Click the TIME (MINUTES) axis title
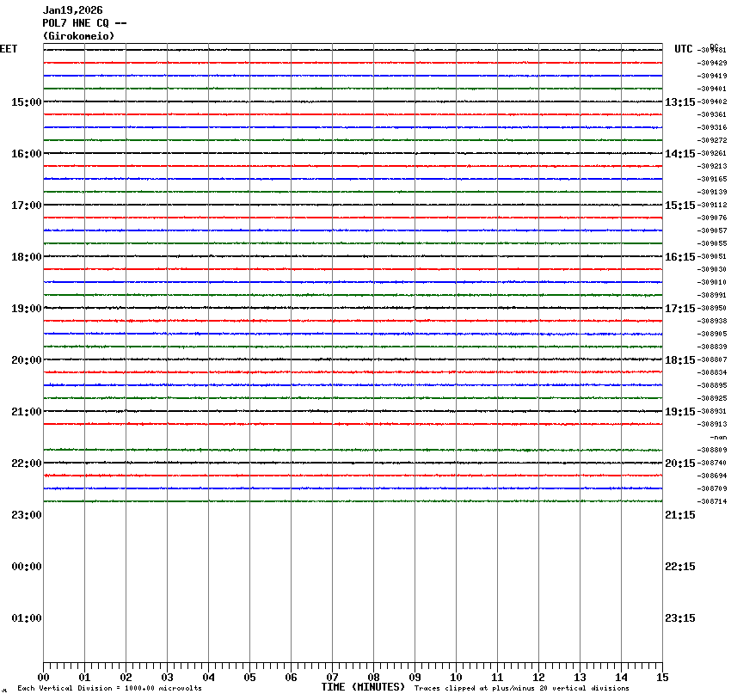 tap(363, 687)
